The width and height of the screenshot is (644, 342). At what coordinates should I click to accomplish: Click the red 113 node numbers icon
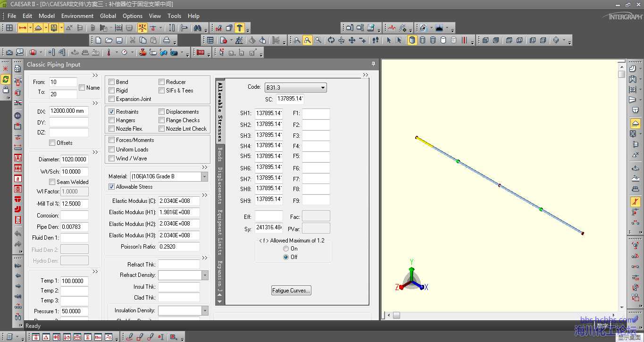tap(201, 52)
